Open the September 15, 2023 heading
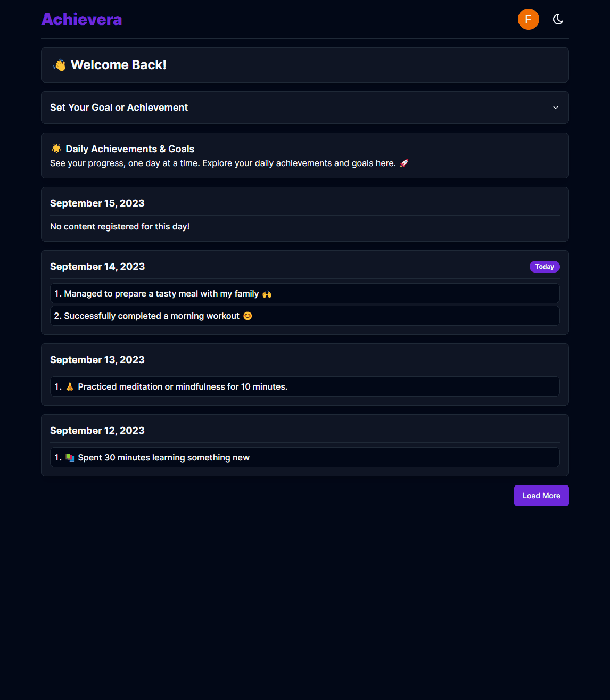Image resolution: width=610 pixels, height=700 pixels. pyautogui.click(x=97, y=203)
